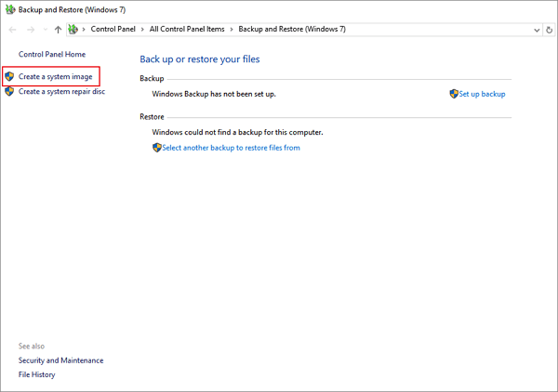Go up one level with Up arrow

pyautogui.click(x=58, y=30)
